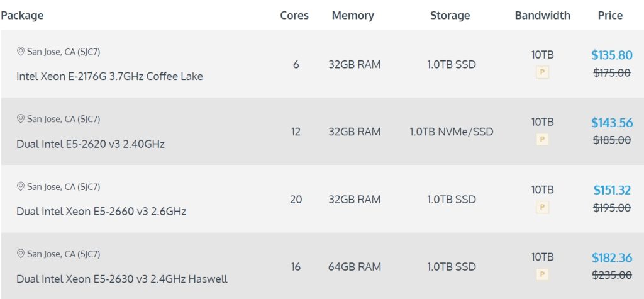Open Dual Intel E5-2620 v3 2.40GHz package
644x299 pixels.
coord(91,144)
